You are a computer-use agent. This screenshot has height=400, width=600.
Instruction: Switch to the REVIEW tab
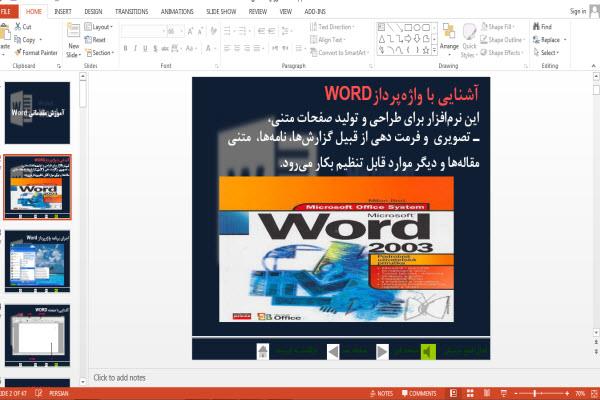pyautogui.click(x=258, y=12)
